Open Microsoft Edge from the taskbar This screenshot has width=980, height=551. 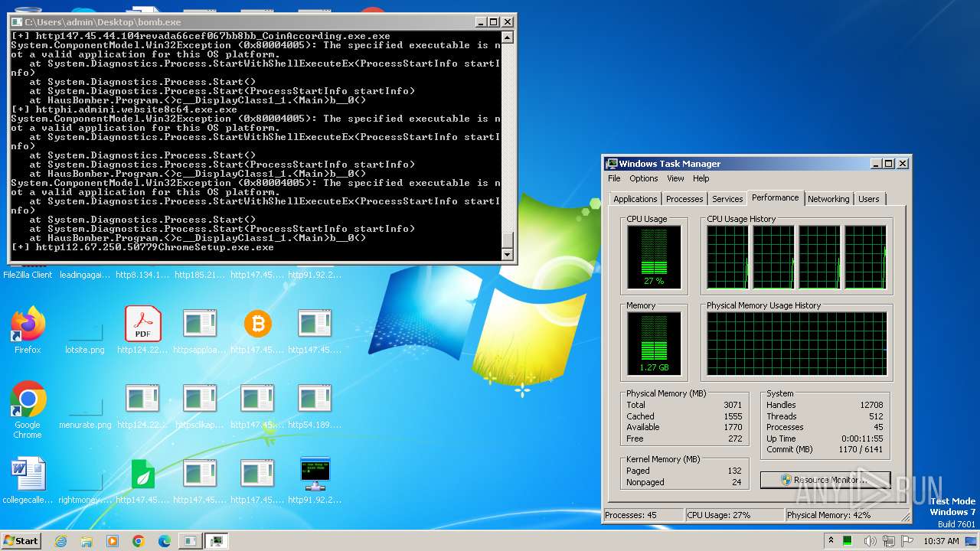(165, 541)
